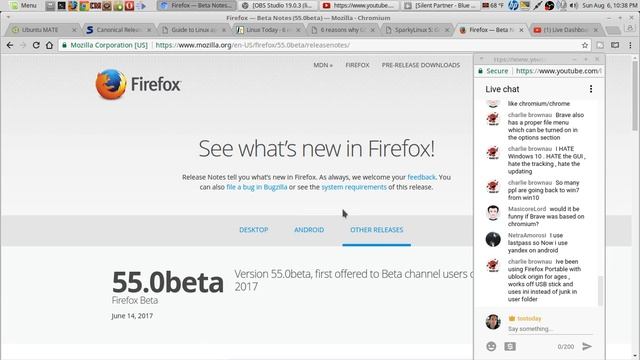
Task: Expand the MDN dropdown in page header
Action: click(x=322, y=65)
